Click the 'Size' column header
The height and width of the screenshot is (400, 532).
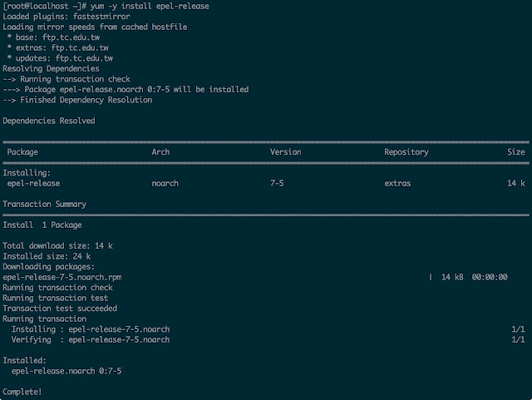click(x=516, y=152)
